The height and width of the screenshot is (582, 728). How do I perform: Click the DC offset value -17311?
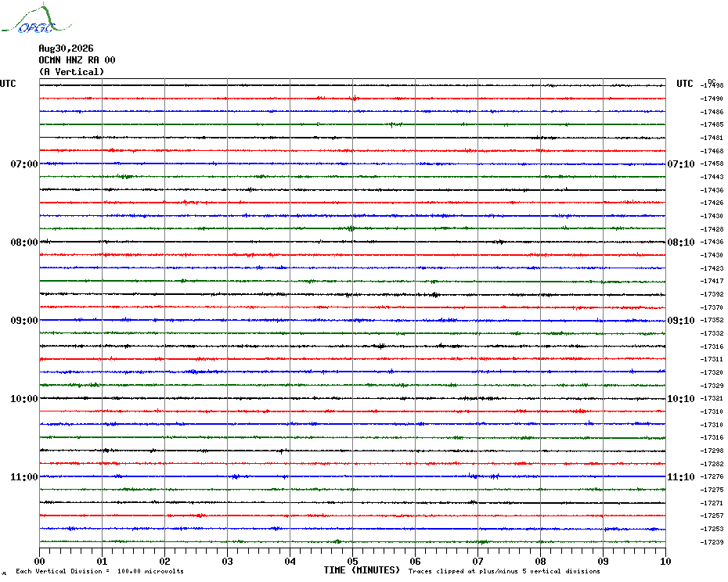pyautogui.click(x=712, y=359)
